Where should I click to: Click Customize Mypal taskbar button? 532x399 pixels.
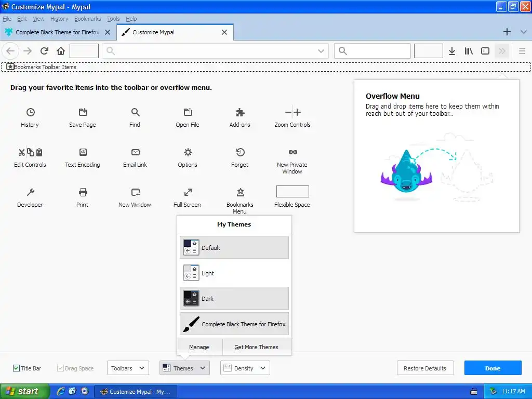coord(135,392)
